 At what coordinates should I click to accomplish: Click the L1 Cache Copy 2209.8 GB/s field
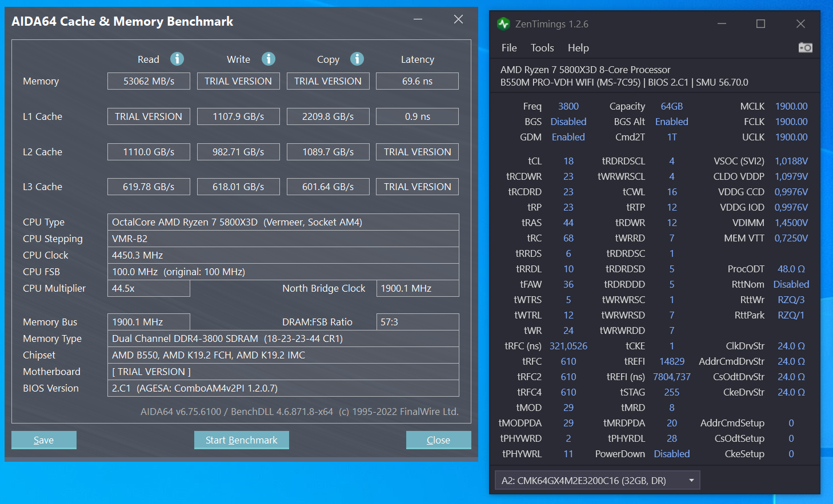pos(328,116)
